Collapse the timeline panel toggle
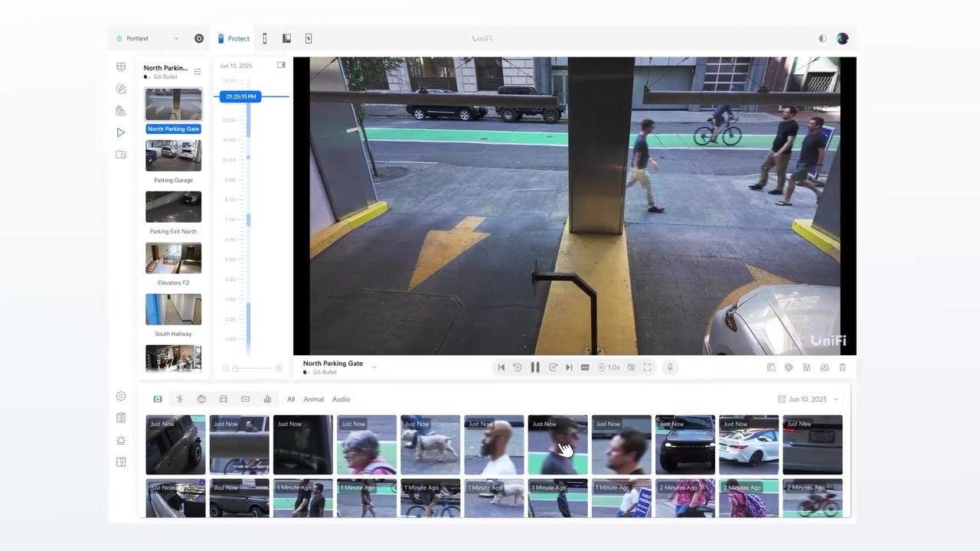Image resolution: width=980 pixels, height=551 pixels. pos(281,65)
